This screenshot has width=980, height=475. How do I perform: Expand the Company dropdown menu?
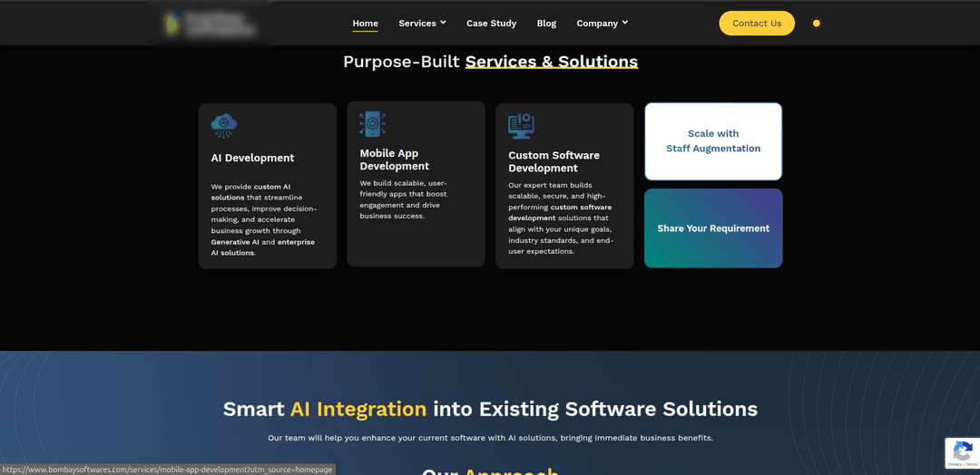coord(603,23)
